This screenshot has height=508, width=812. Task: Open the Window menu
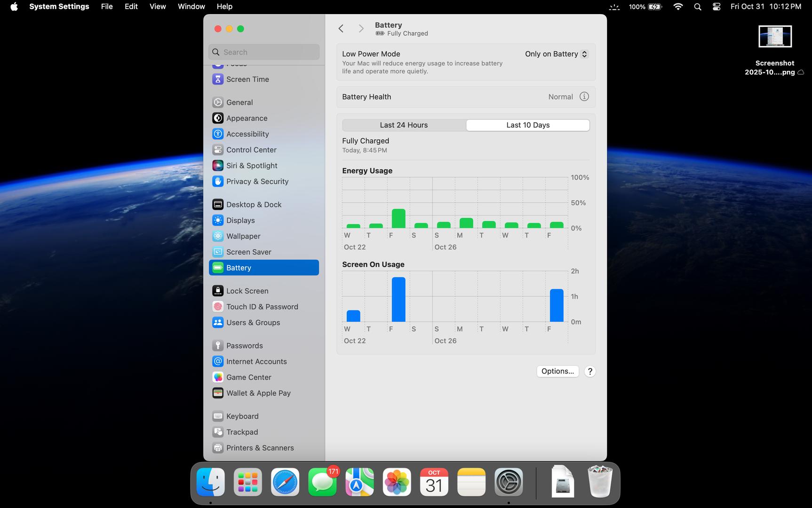click(x=191, y=7)
